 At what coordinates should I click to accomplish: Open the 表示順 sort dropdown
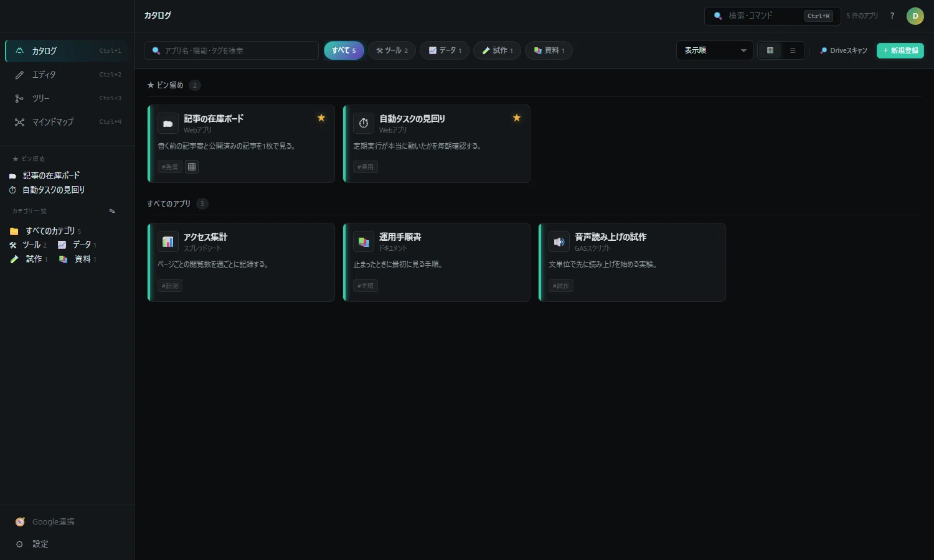[x=715, y=50]
